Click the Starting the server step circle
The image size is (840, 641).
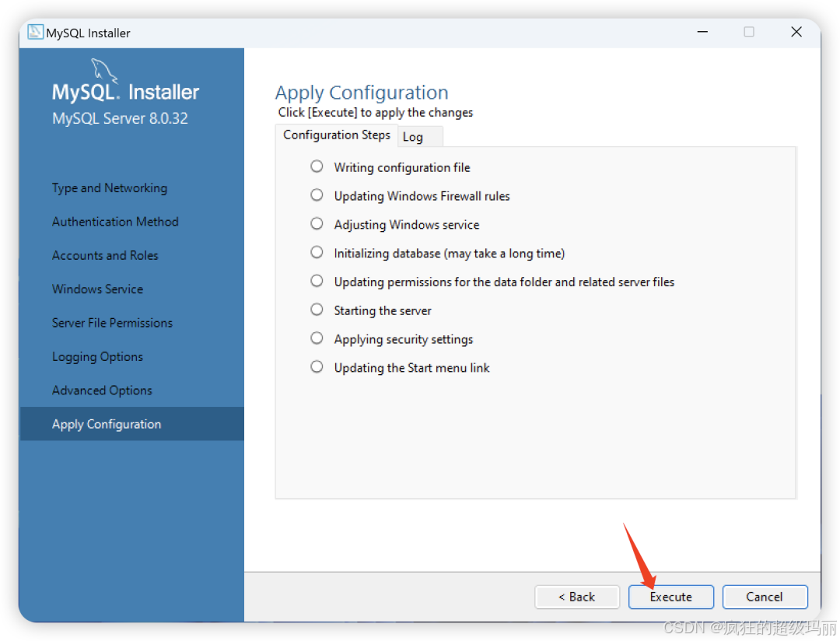pyautogui.click(x=317, y=310)
